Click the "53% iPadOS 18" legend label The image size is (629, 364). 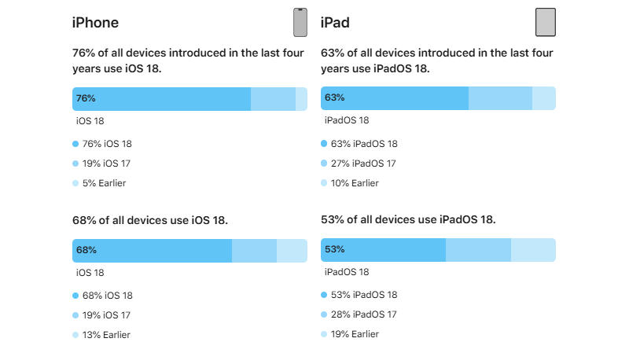(x=364, y=295)
